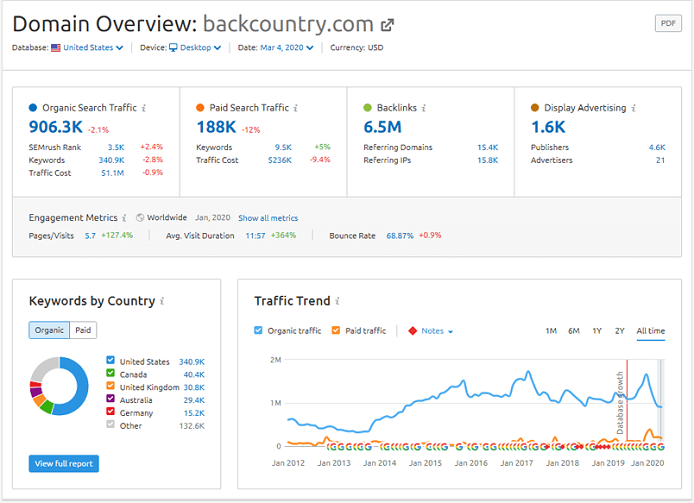694x503 pixels.
Task: Uncheck United States in country legend
Action: click(x=110, y=361)
